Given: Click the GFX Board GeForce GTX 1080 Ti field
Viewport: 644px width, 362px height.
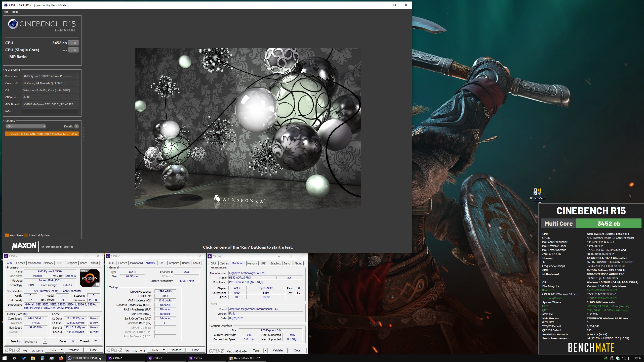Looking at the screenshot, I should (x=50, y=104).
